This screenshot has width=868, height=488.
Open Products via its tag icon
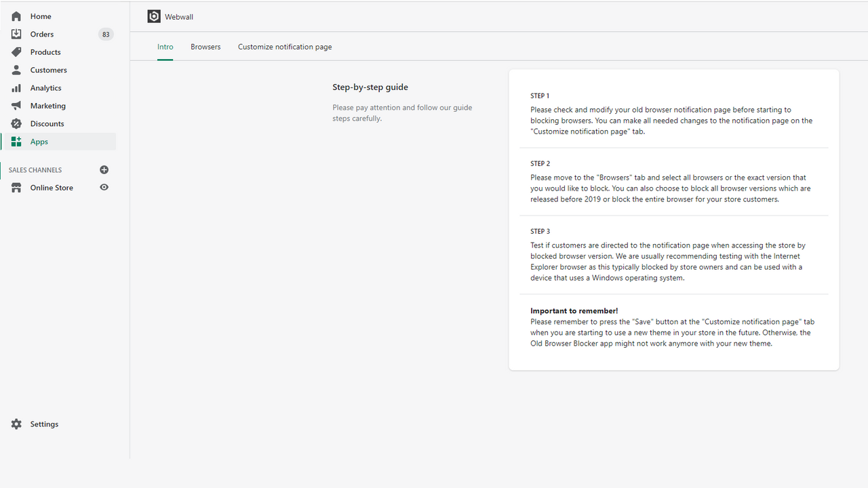click(x=16, y=52)
